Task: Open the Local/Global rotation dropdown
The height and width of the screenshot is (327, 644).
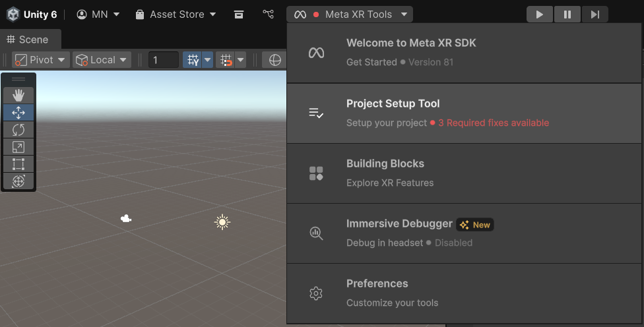Action: (102, 60)
